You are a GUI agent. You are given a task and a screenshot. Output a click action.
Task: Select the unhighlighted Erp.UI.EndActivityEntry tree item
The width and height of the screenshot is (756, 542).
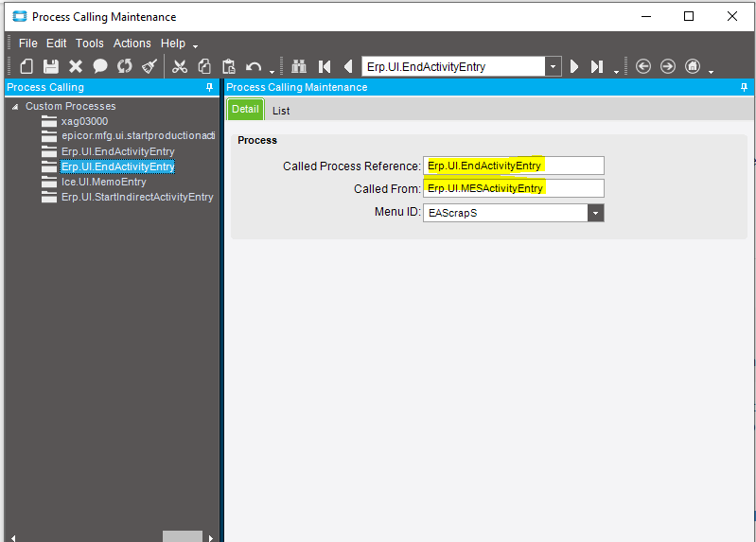(x=117, y=151)
